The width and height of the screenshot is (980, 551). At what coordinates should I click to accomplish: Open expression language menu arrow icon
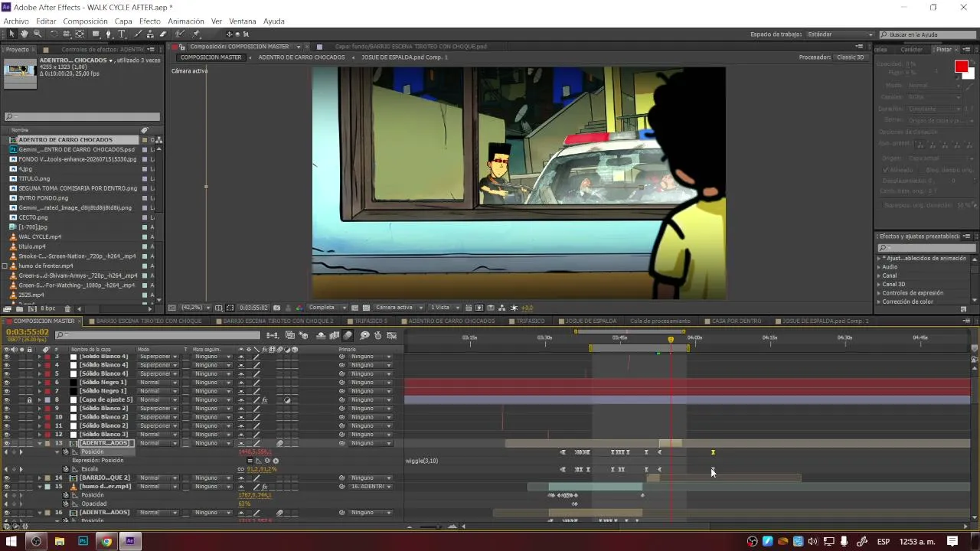tap(276, 461)
